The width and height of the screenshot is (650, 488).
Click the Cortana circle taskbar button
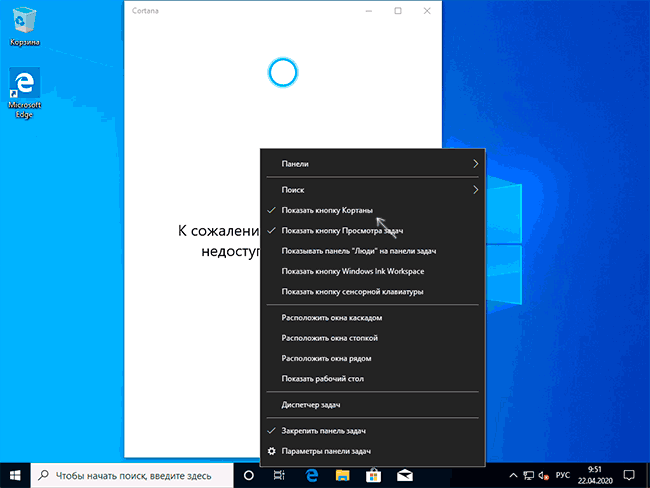coord(249,476)
